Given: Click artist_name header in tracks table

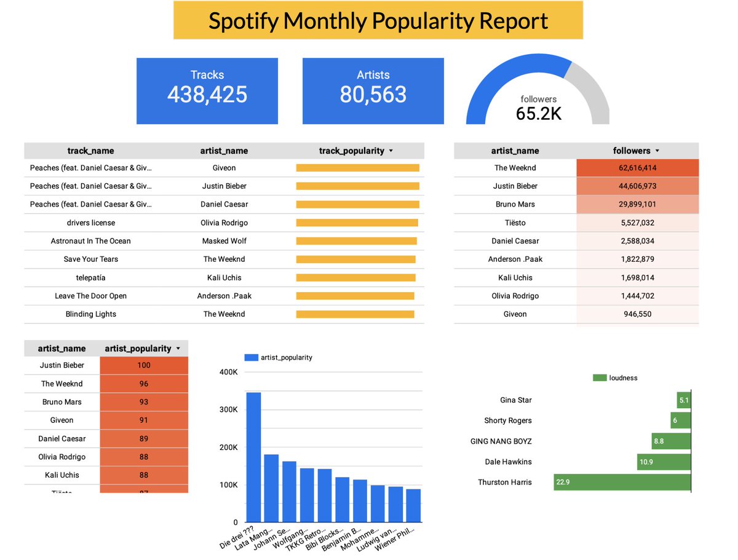Looking at the screenshot, I should (x=224, y=151).
